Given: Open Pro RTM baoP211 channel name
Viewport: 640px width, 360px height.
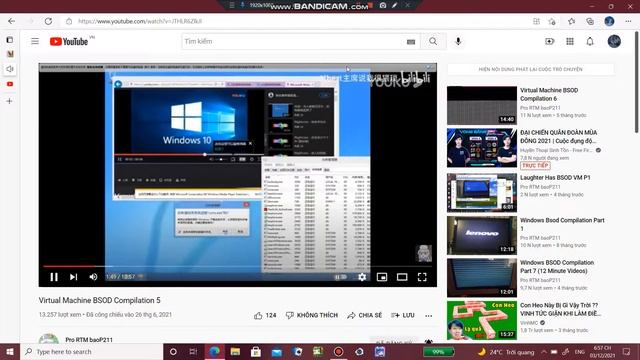Looking at the screenshot, I should [x=89, y=340].
